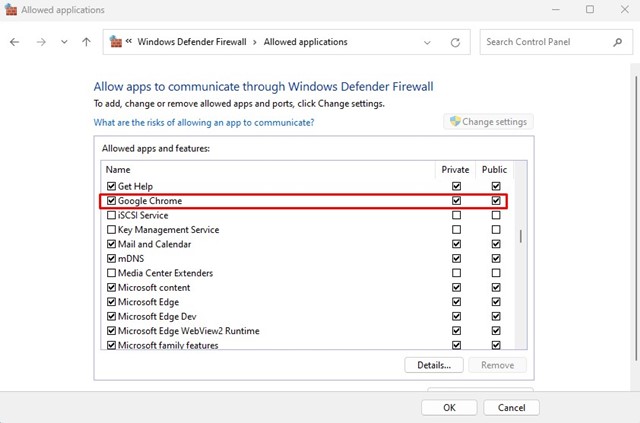Uncheck the Google Chrome name checkbox
This screenshot has width=640, height=423.
[x=111, y=201]
